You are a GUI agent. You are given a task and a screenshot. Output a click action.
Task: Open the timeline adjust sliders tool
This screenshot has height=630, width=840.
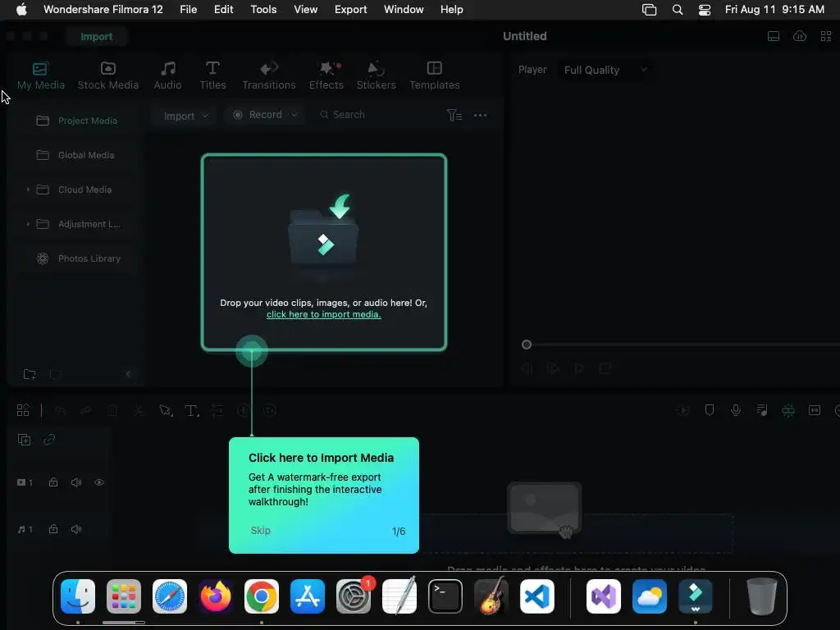coord(217,410)
